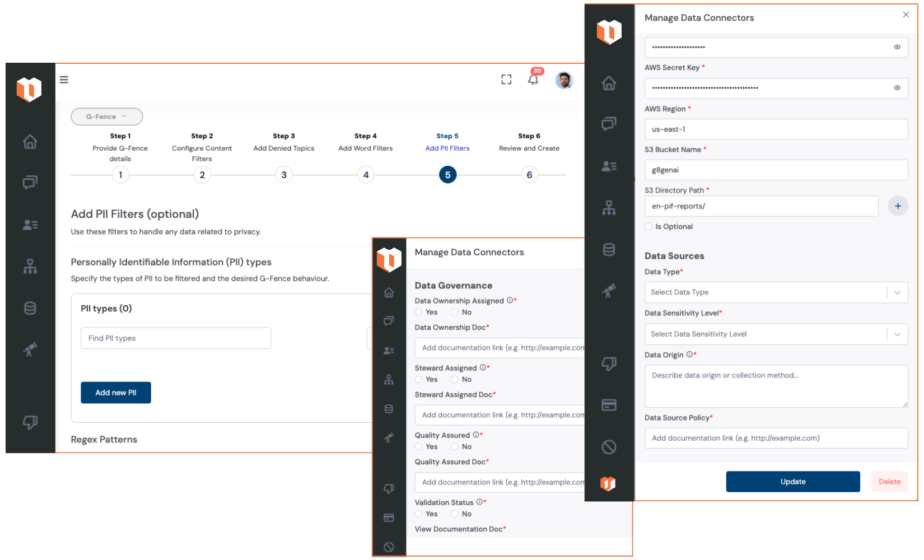The image size is (924, 560).
Task: Open the hierarchy icon in left sidebar
Action: (30, 267)
